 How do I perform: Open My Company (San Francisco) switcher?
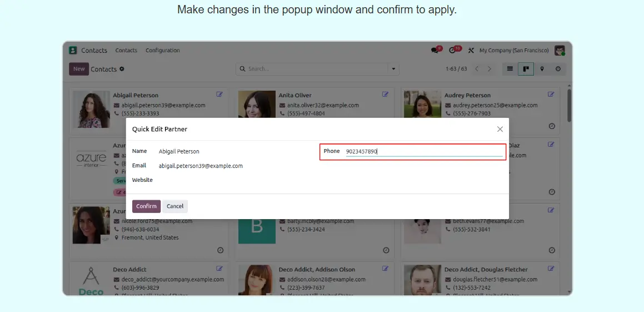coord(514,51)
